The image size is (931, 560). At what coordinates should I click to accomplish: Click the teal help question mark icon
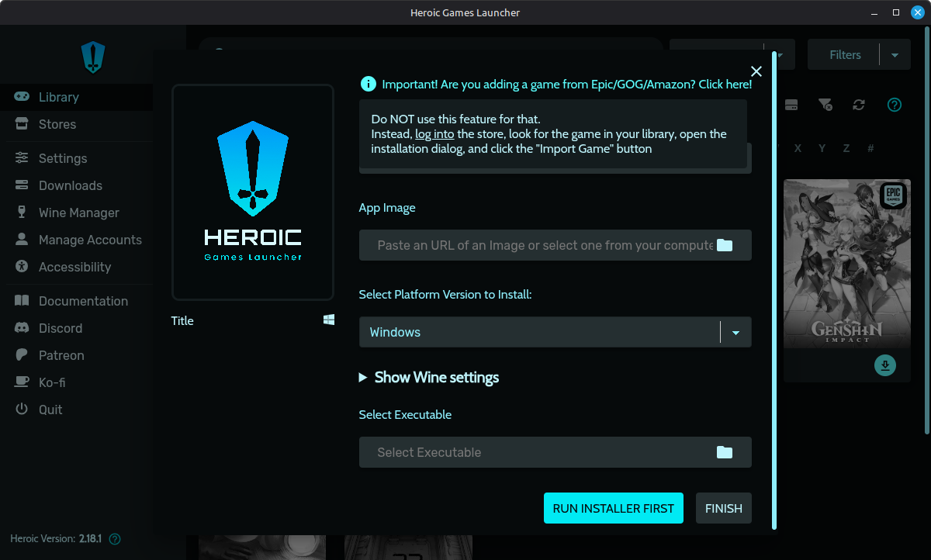[x=895, y=105]
